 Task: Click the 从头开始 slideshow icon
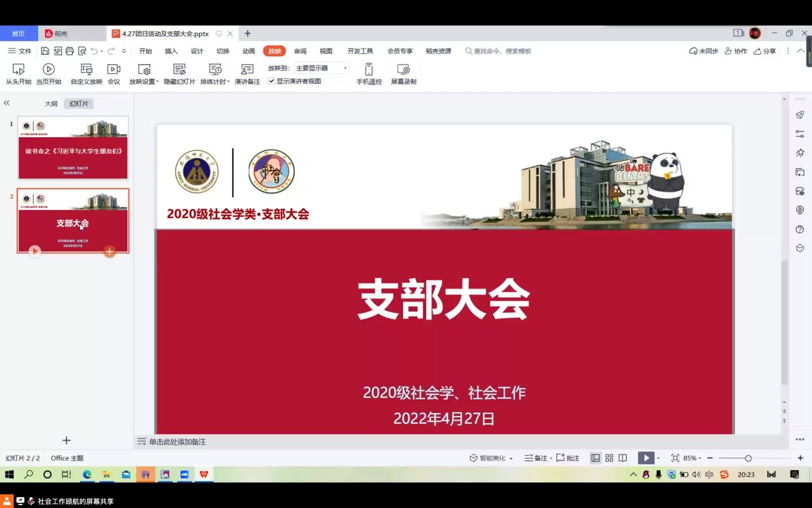(18, 69)
